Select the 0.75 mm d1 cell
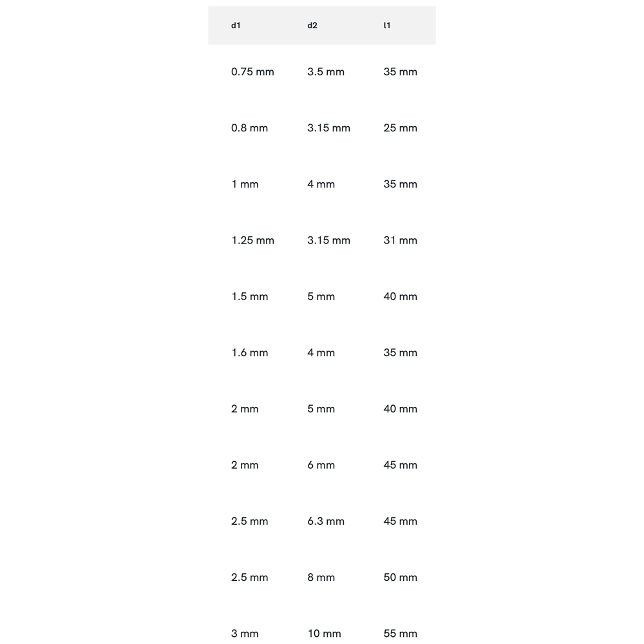644x644 pixels. coord(252,72)
